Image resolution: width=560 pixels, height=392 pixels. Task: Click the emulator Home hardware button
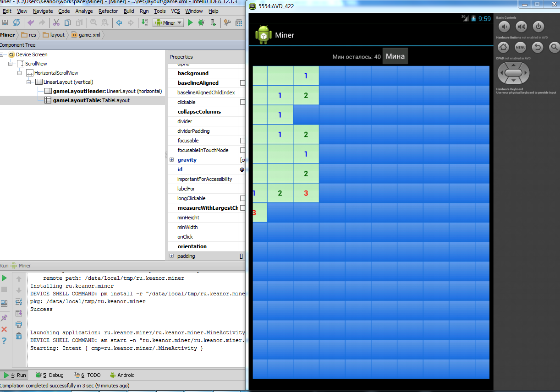pos(503,47)
